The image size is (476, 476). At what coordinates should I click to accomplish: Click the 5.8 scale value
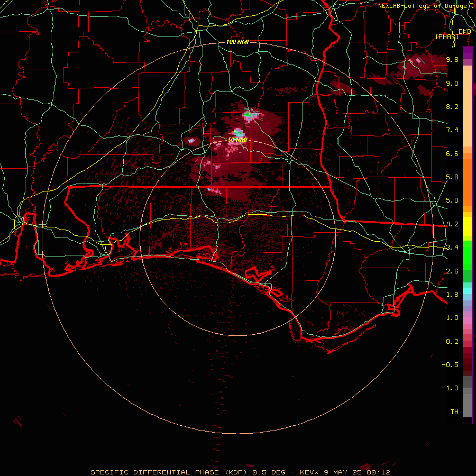(x=452, y=177)
